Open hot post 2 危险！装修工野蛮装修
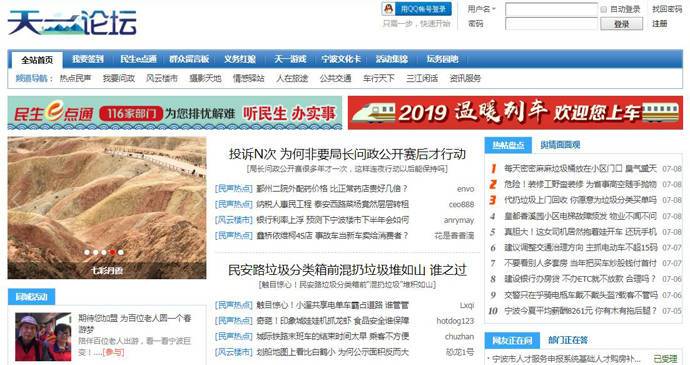The width and height of the screenshot is (690, 365). click(580, 184)
